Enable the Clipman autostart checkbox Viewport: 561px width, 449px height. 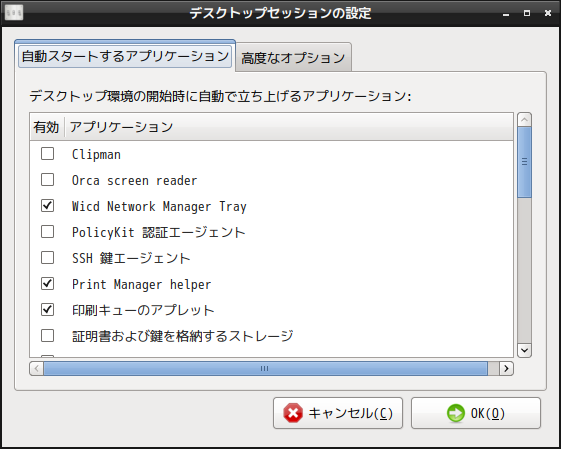[48, 154]
